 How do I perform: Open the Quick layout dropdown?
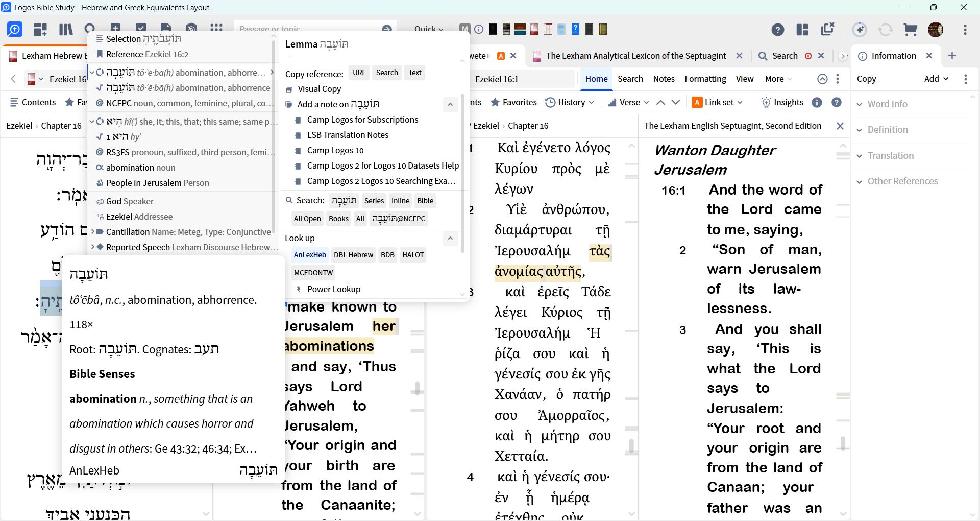(x=429, y=29)
